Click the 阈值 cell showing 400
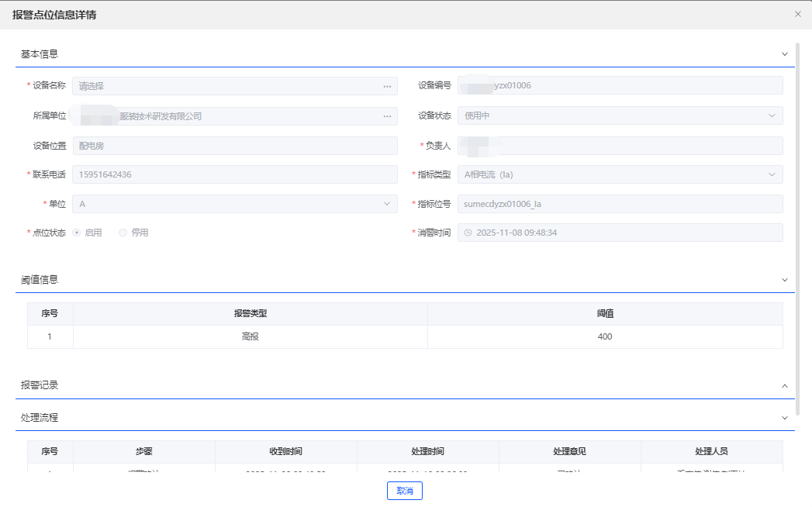This screenshot has height=507, width=812. click(606, 336)
